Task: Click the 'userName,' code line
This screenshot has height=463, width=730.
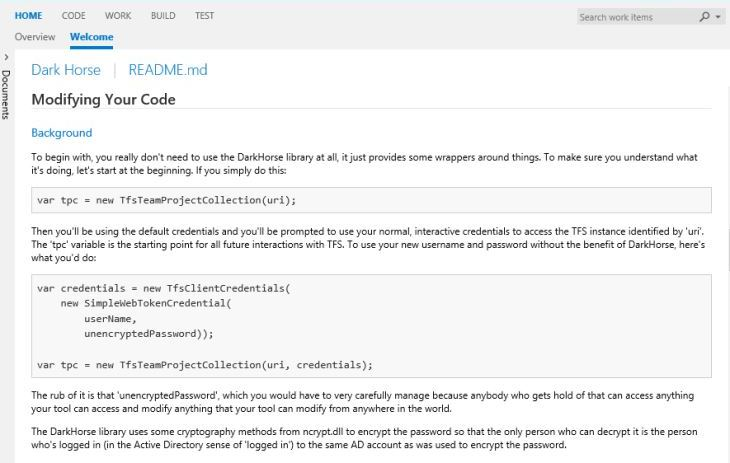Action: 110,319
